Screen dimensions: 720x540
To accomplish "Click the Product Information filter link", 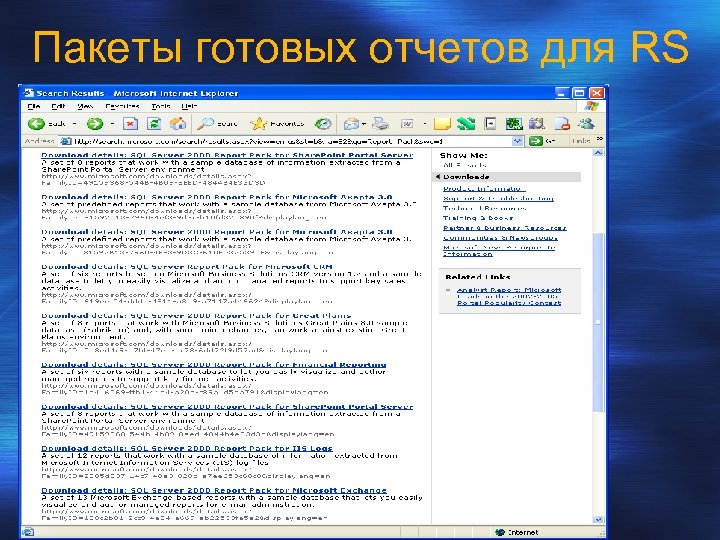I will [484, 188].
